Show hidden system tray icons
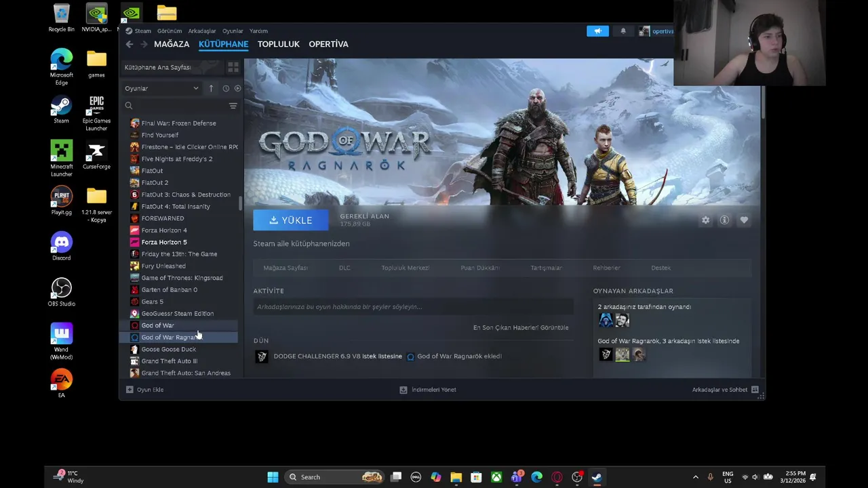Screen dimensions: 868x488 (x=695, y=477)
